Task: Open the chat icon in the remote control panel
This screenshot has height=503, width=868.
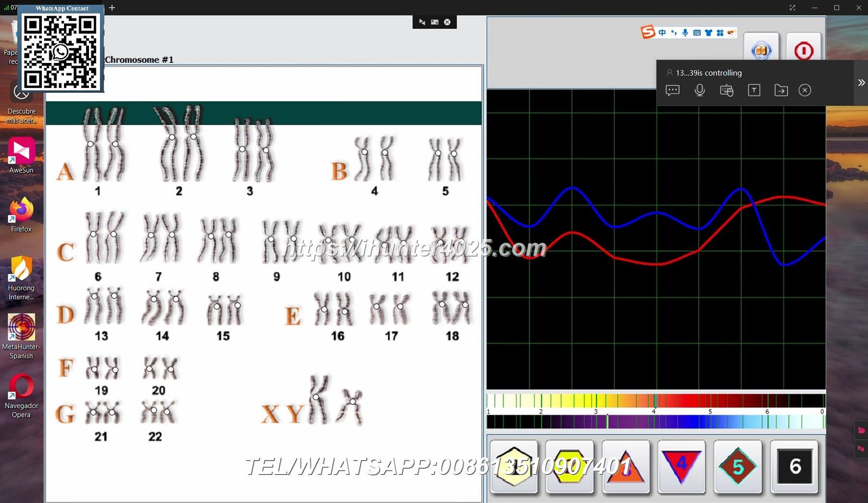Action: 673,90
